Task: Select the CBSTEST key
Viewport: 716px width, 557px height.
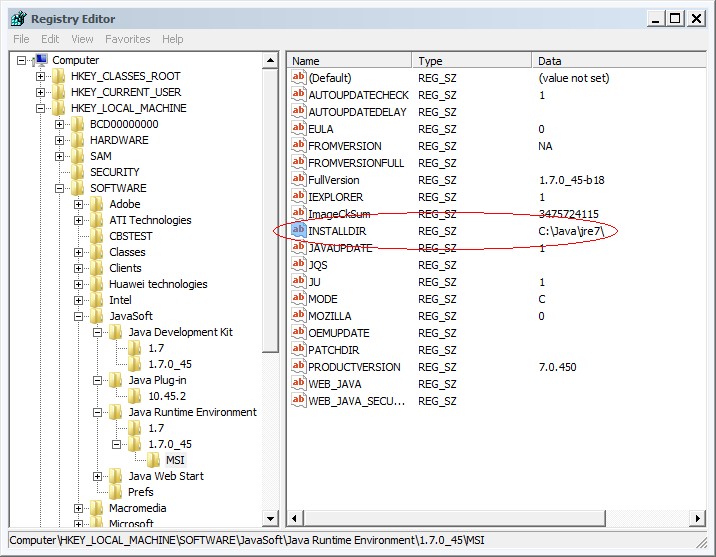Action: point(131,236)
